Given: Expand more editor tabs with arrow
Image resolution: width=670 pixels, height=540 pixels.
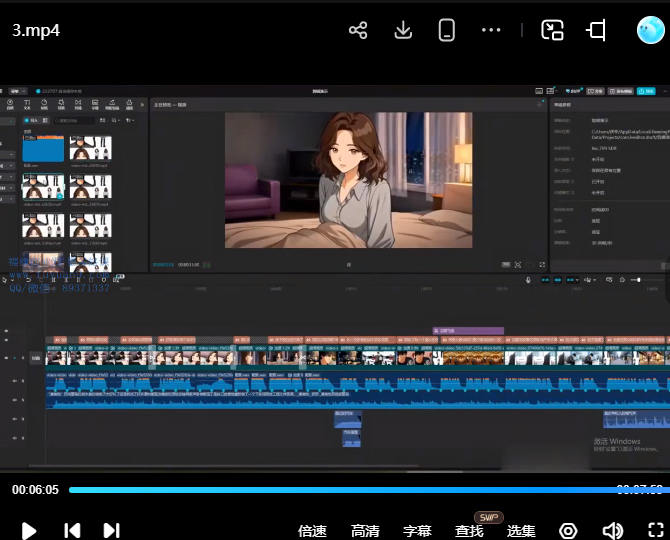Looking at the screenshot, I should coord(142,104).
